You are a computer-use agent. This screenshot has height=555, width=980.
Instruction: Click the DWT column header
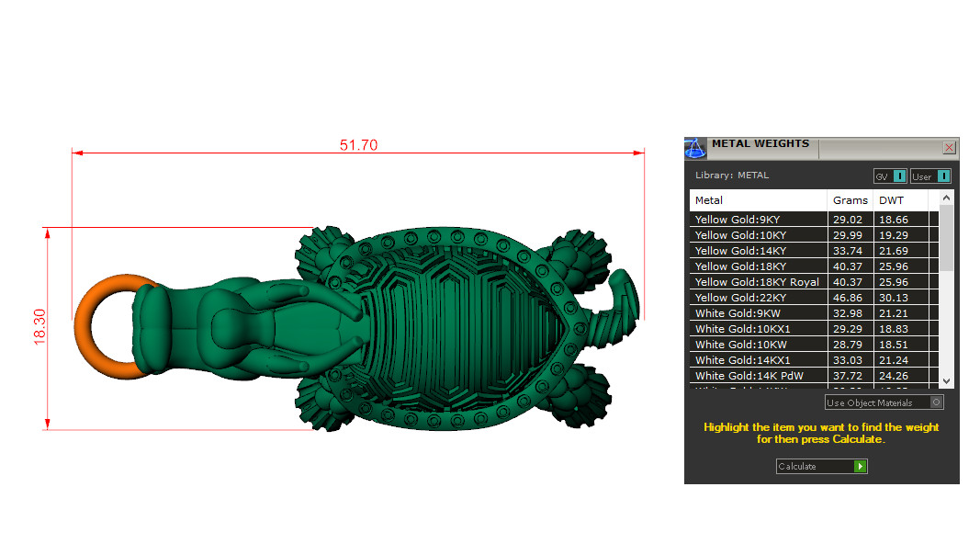(x=900, y=200)
